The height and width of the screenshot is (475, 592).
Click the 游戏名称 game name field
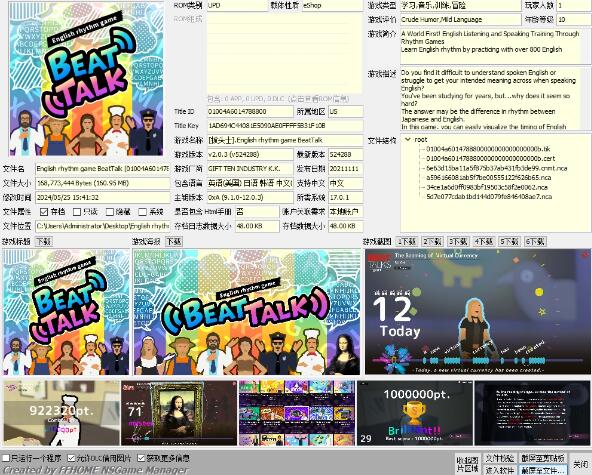pyautogui.click(x=285, y=140)
